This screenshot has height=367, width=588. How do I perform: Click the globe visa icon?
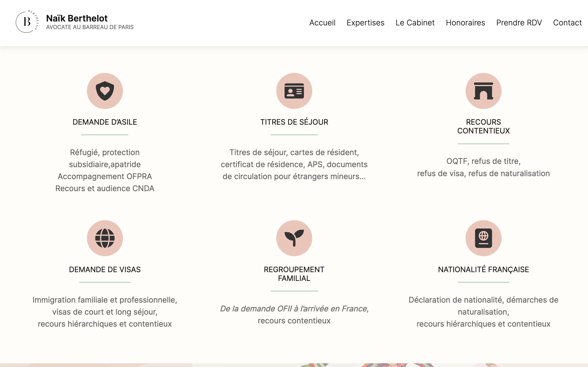(x=105, y=238)
